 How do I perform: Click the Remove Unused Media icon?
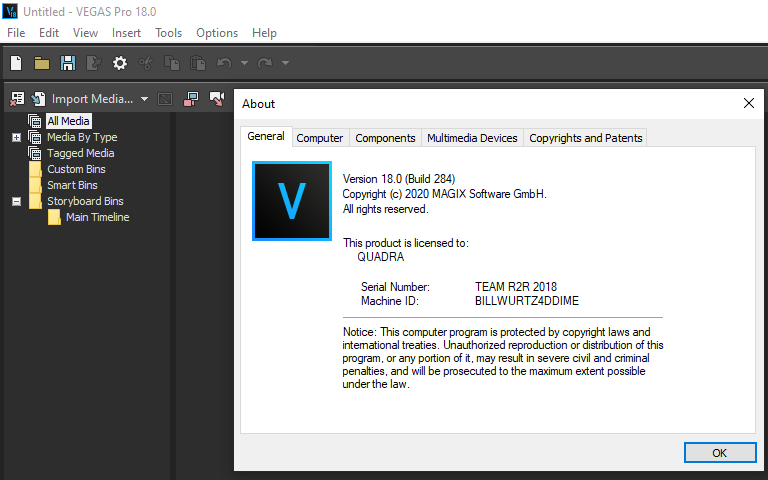tap(16, 99)
